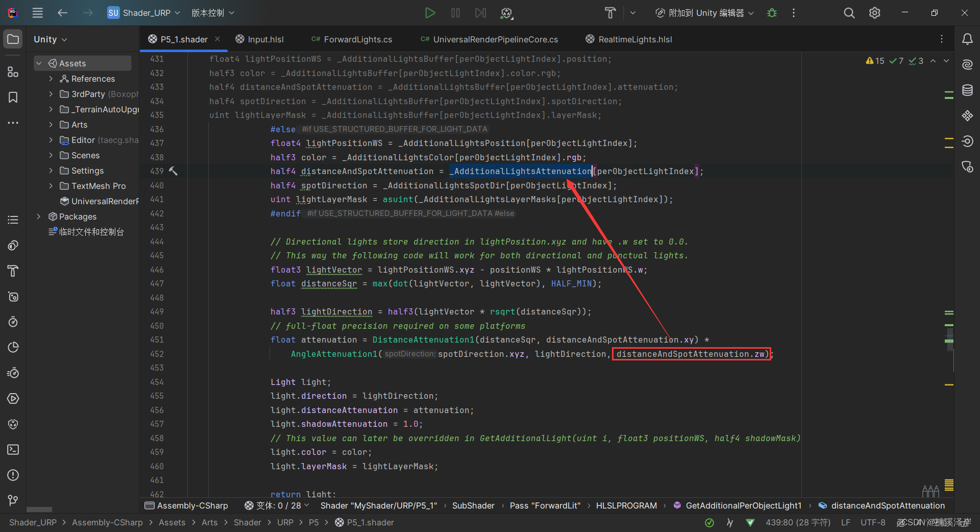Jump to next highlighted problem arrow
The image size is (980, 532).
pyautogui.click(x=946, y=61)
